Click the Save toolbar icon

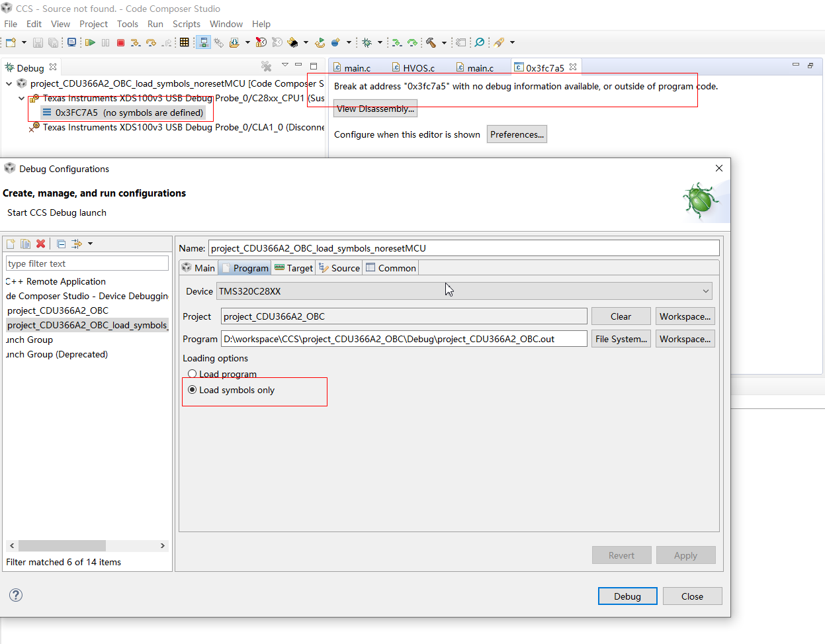38,42
